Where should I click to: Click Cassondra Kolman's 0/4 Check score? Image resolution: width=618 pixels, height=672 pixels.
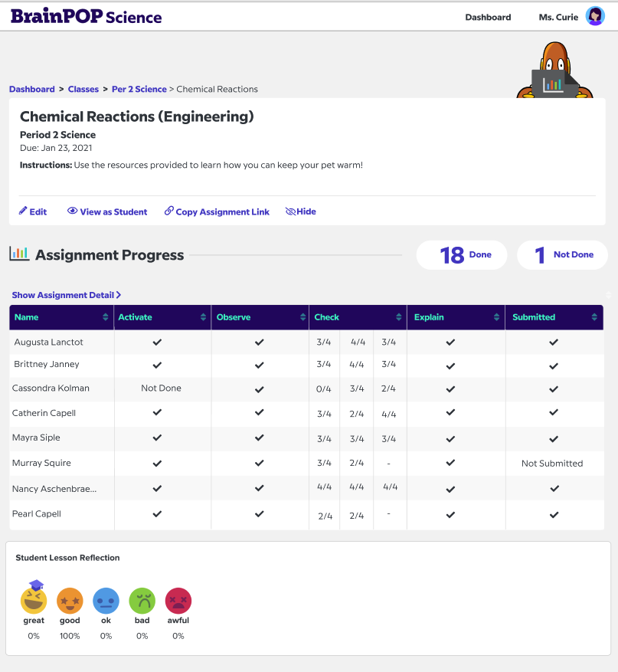pos(324,389)
